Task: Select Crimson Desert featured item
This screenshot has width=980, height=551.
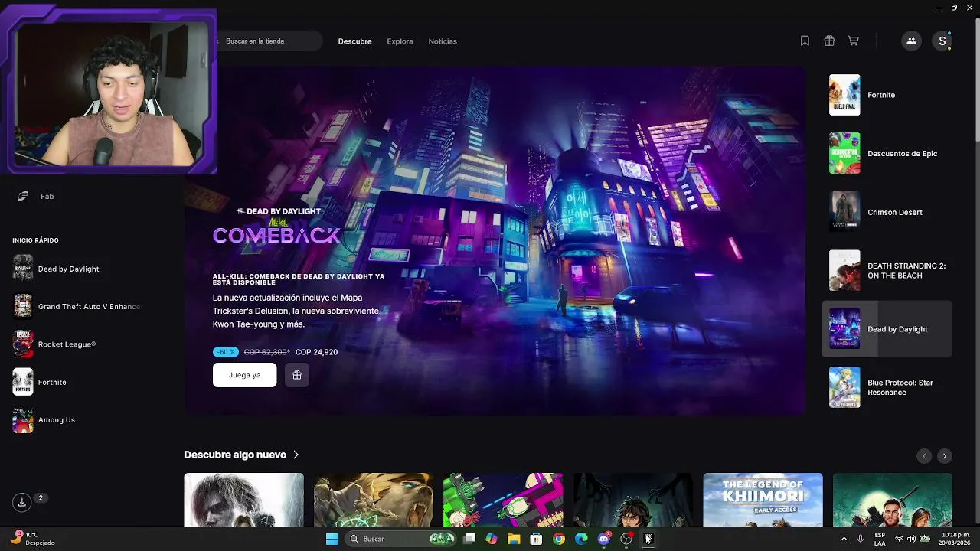Action: click(x=887, y=212)
